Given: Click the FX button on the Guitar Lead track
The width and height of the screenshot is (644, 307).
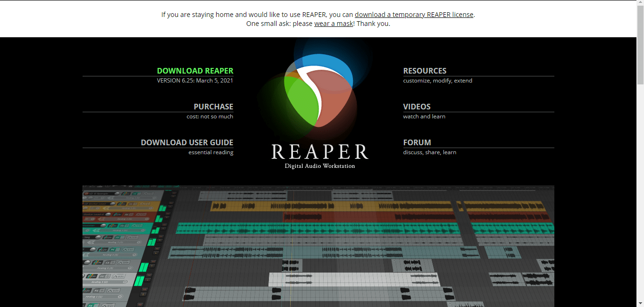Looking at the screenshot, I should (x=130, y=204).
